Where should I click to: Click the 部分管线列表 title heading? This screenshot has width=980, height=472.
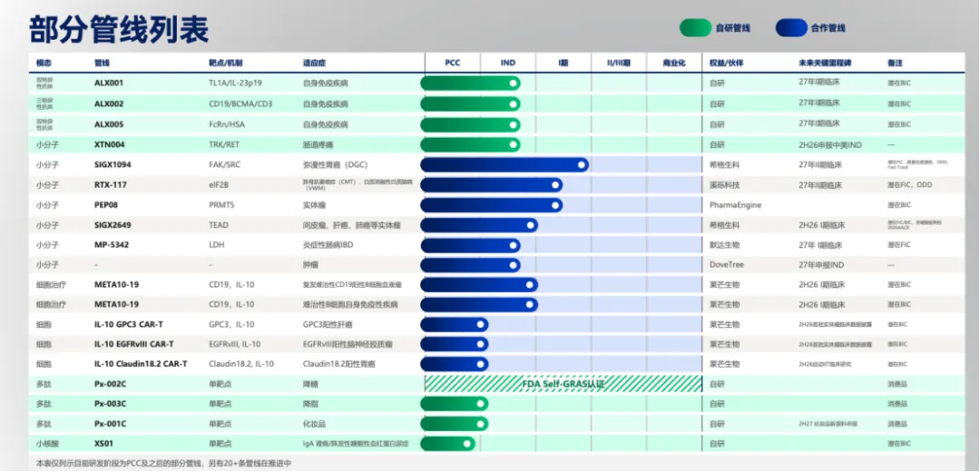(x=119, y=29)
